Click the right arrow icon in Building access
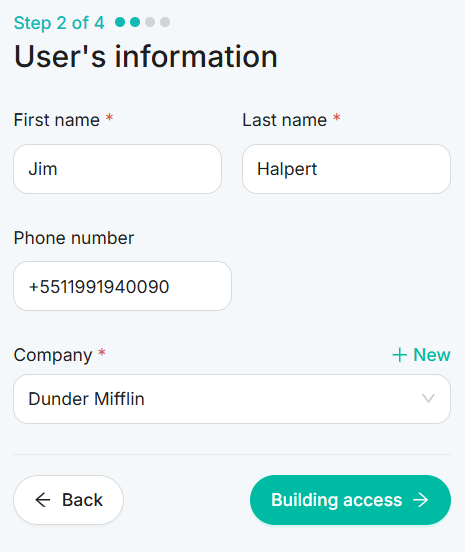 [421, 500]
